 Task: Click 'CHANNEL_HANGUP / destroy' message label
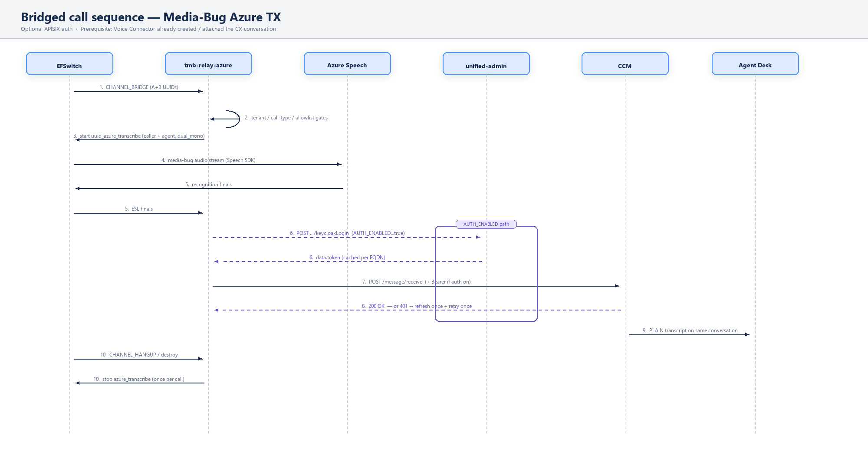click(x=139, y=355)
